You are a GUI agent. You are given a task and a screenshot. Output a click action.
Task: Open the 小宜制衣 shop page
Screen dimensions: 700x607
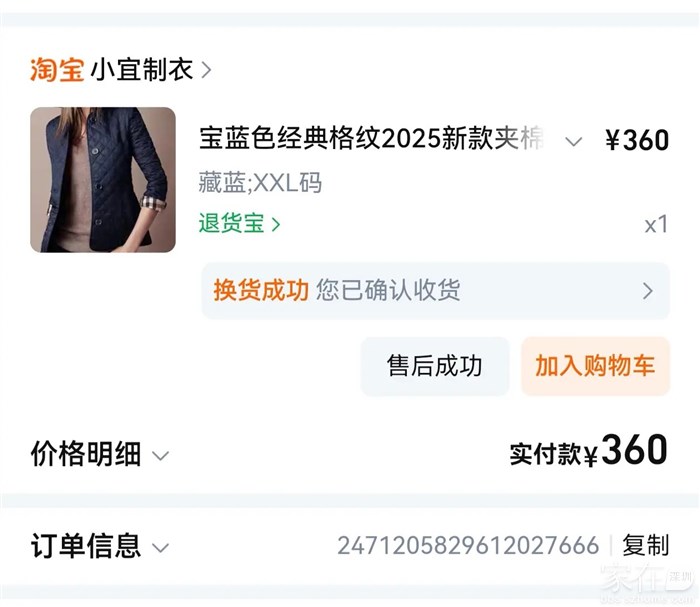pos(141,70)
